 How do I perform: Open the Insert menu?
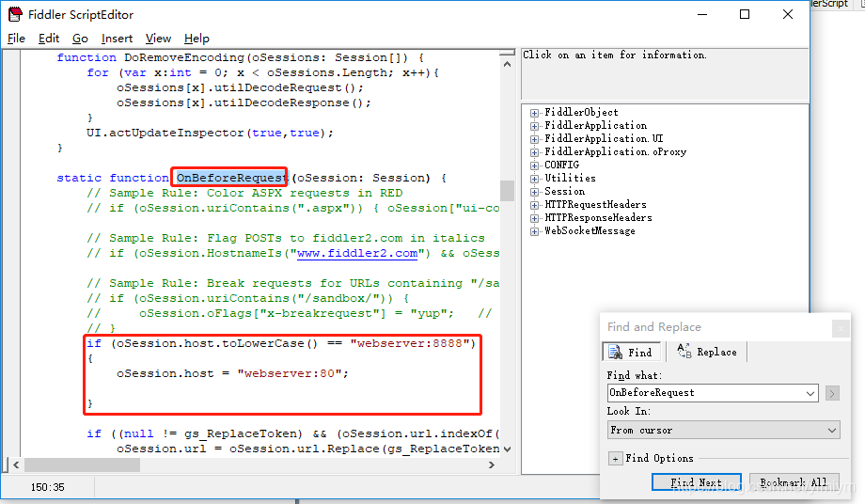click(117, 38)
